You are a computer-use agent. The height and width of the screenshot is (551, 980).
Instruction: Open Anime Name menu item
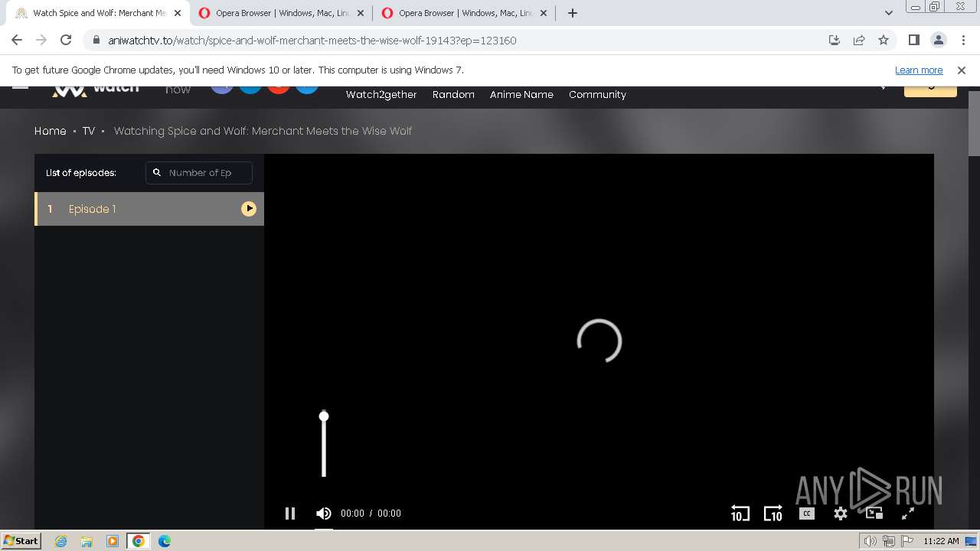521,95
